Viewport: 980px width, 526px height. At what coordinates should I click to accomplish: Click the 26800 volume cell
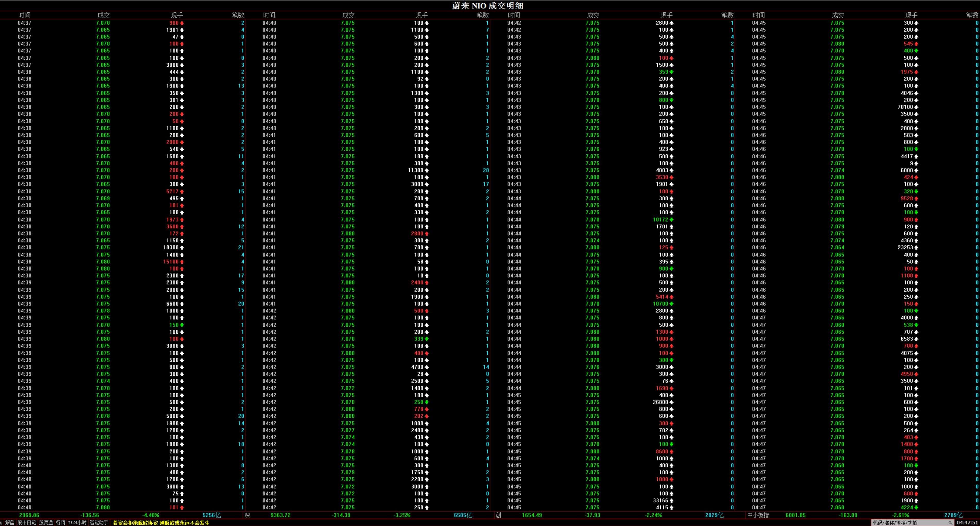[663, 402]
